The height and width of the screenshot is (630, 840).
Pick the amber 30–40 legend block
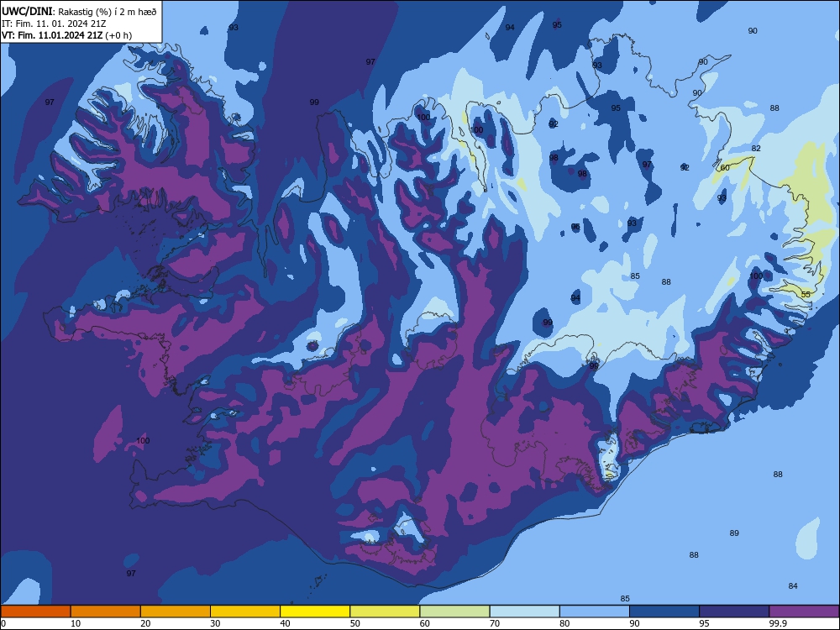coord(245,612)
